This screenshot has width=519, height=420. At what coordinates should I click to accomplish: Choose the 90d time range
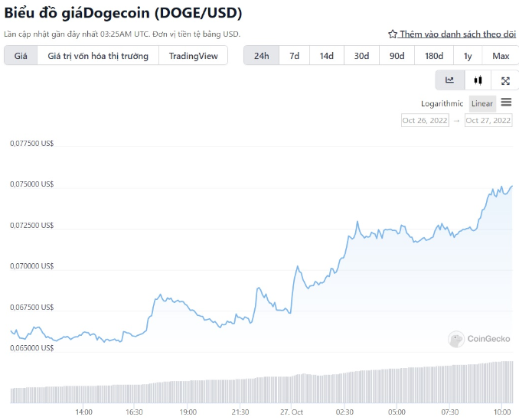pyautogui.click(x=397, y=56)
